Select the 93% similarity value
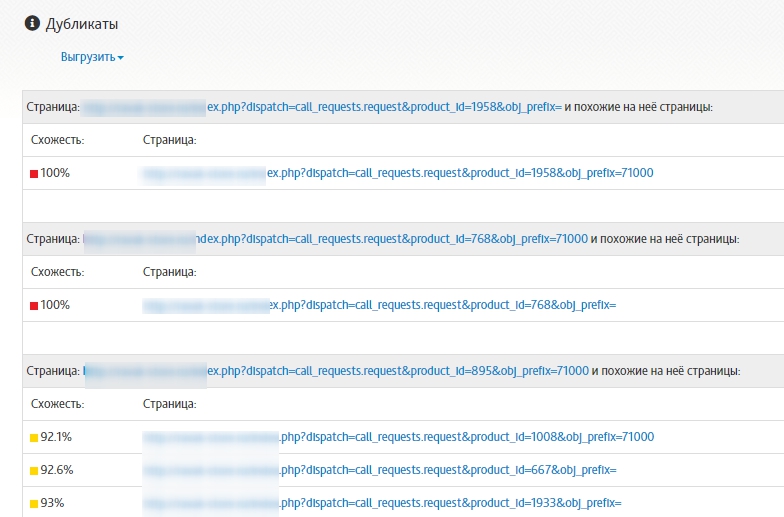The image size is (784, 517). tap(52, 503)
